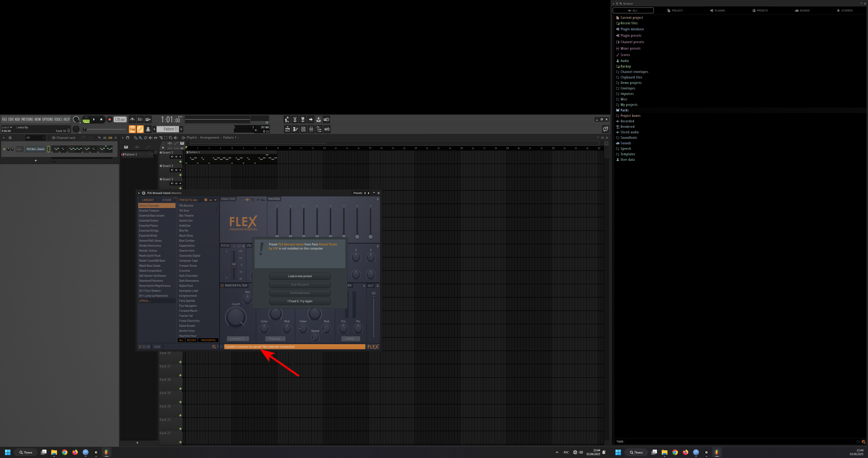Click the countdown before recording icon
The width and height of the screenshot is (868, 458).
click(x=140, y=119)
